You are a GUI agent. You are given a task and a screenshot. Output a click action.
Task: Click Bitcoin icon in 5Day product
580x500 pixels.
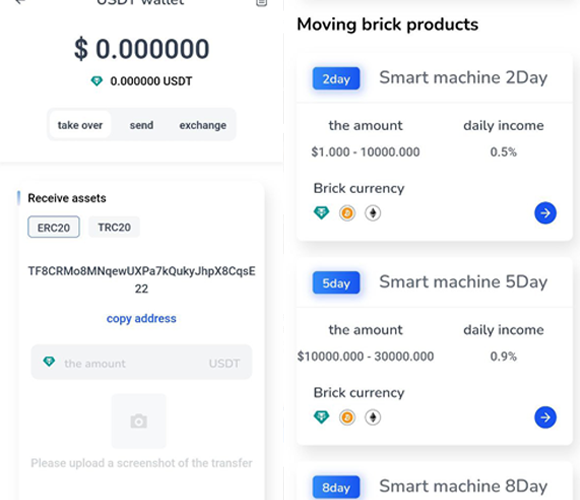347,418
